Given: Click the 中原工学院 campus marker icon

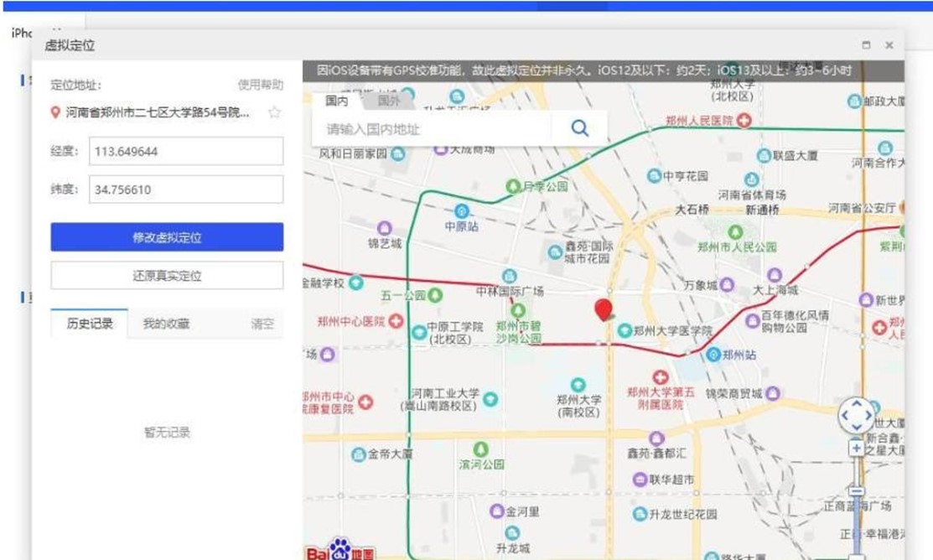Looking at the screenshot, I should 419,332.
